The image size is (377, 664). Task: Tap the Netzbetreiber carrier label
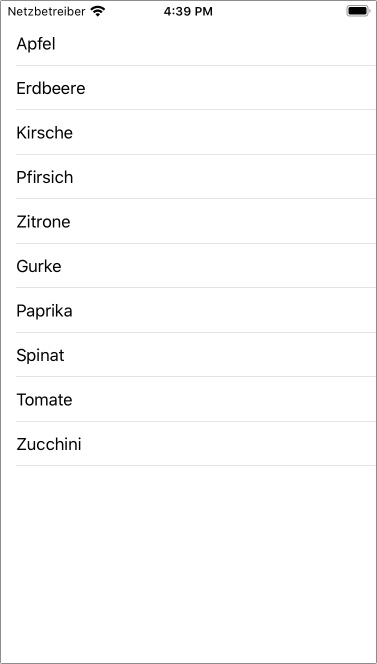coord(46,12)
